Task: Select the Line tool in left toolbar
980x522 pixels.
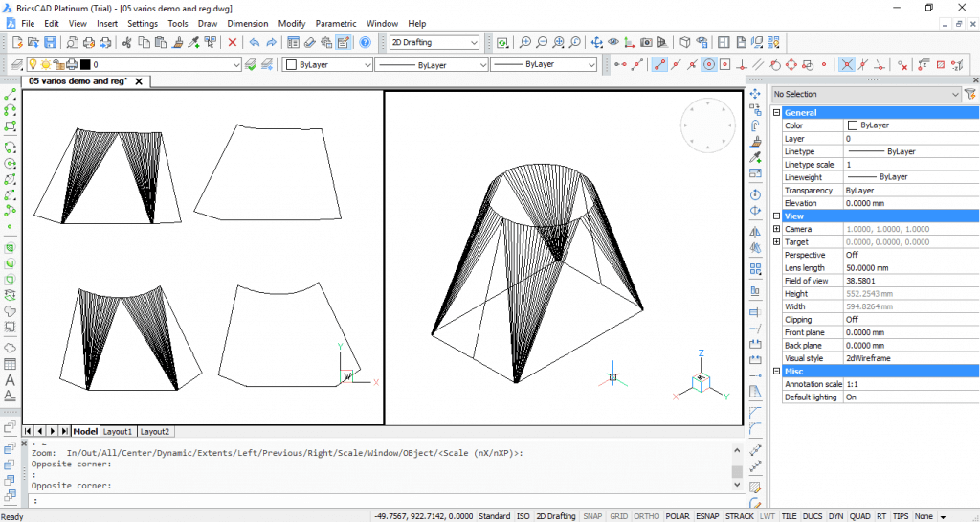Action: pos(10,95)
